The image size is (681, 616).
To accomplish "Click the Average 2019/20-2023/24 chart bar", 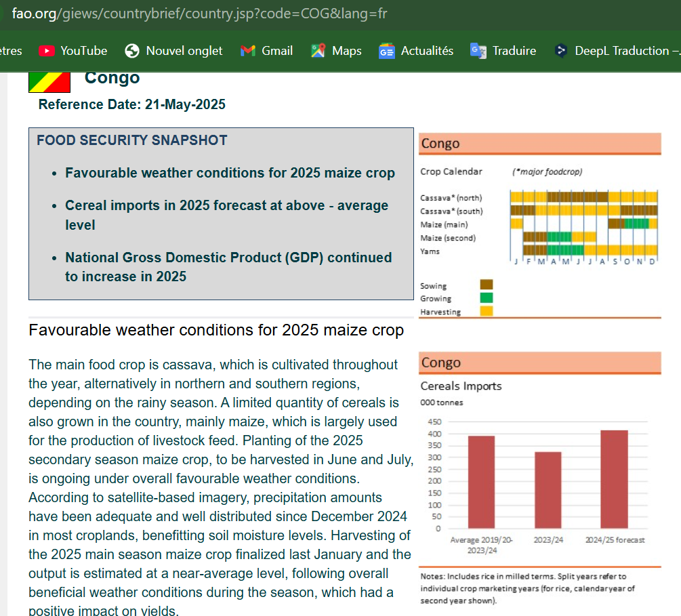I will coord(481,482).
